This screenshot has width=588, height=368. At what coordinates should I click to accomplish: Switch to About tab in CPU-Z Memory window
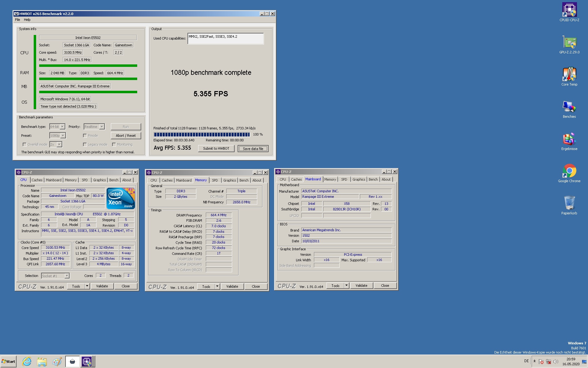click(x=257, y=180)
